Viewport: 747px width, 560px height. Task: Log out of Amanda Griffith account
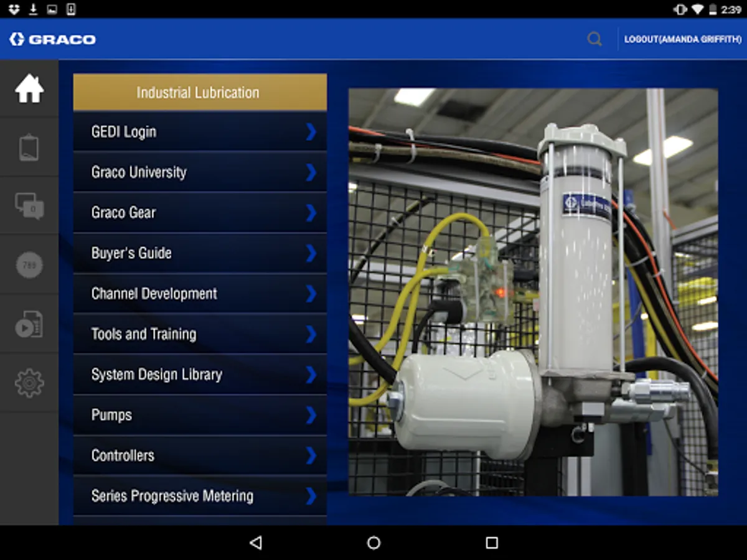click(x=683, y=39)
